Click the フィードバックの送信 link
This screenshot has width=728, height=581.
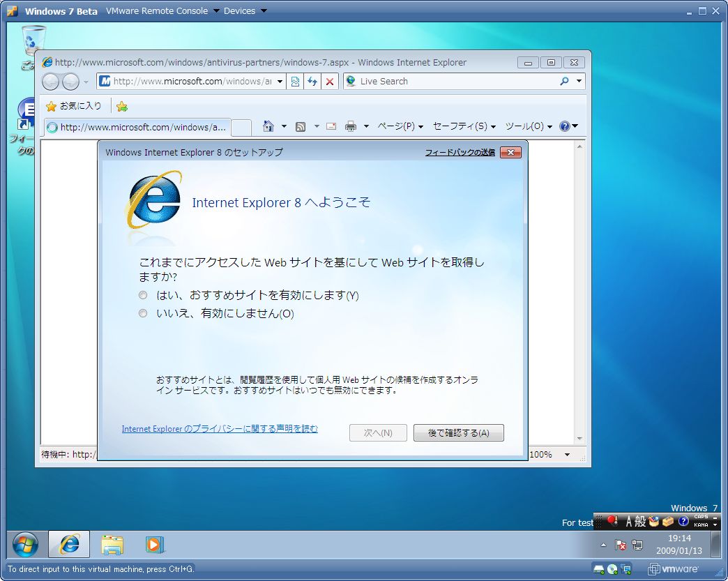pyautogui.click(x=460, y=152)
